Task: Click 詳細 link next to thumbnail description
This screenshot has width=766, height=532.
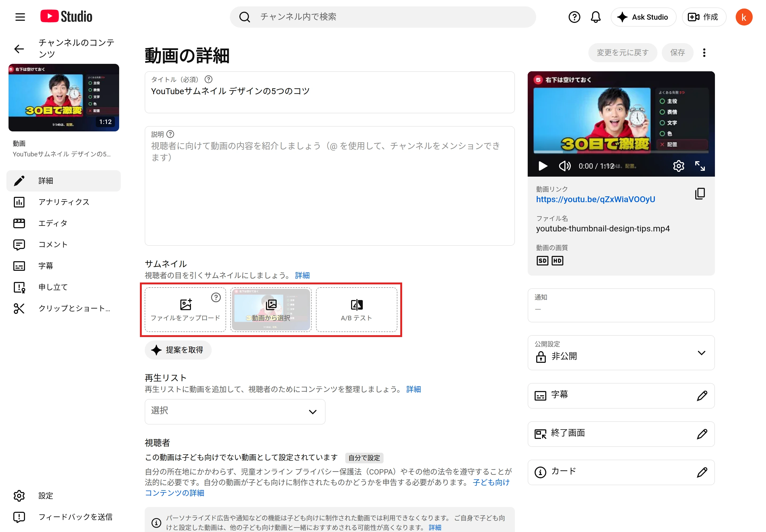Action: point(302,275)
